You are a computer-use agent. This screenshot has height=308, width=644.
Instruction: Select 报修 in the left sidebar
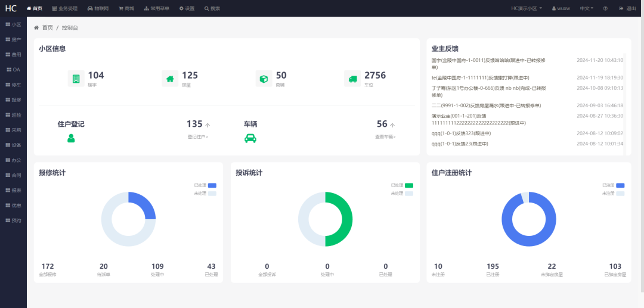click(x=13, y=100)
